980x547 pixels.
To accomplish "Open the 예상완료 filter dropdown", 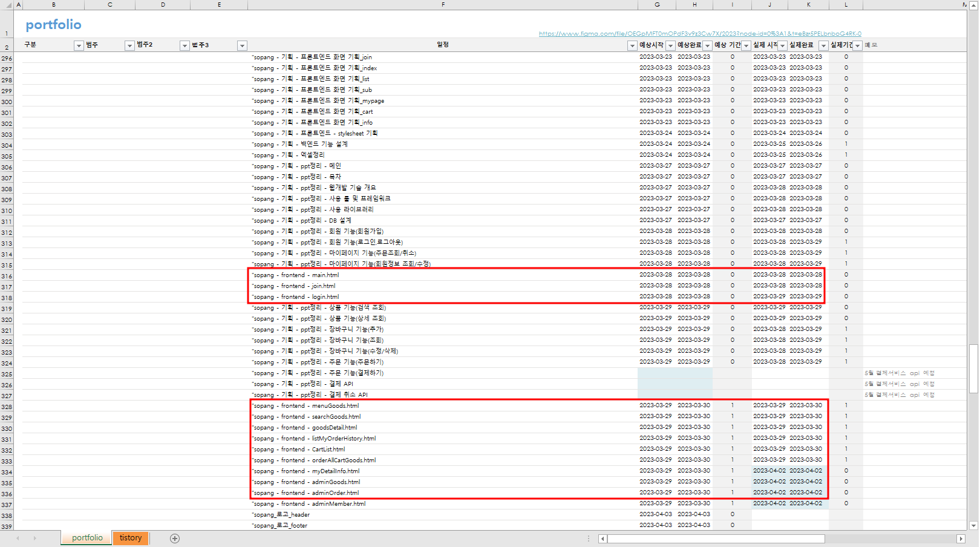I will pos(707,45).
